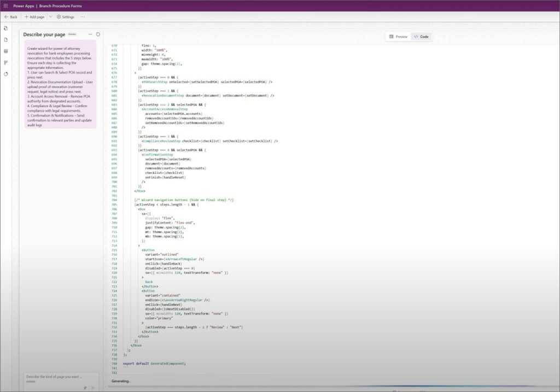Click code line 'minHeight: 0,'
This screenshot has width=560, height=392.
[x=153, y=55]
